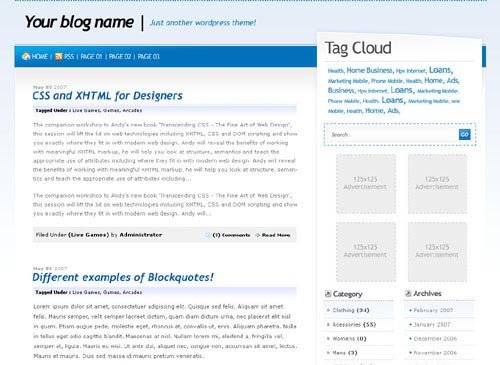Open the December 2006 archive
500x365 pixels.
(435, 338)
